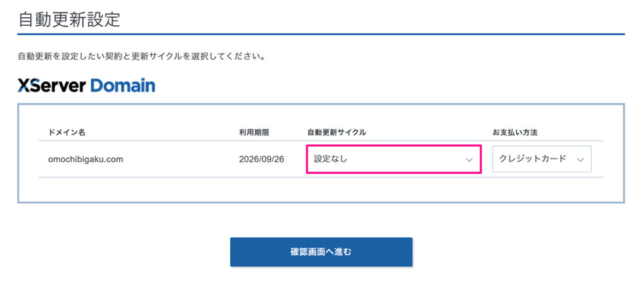Click the omochibigaku.com domain name

(86, 159)
